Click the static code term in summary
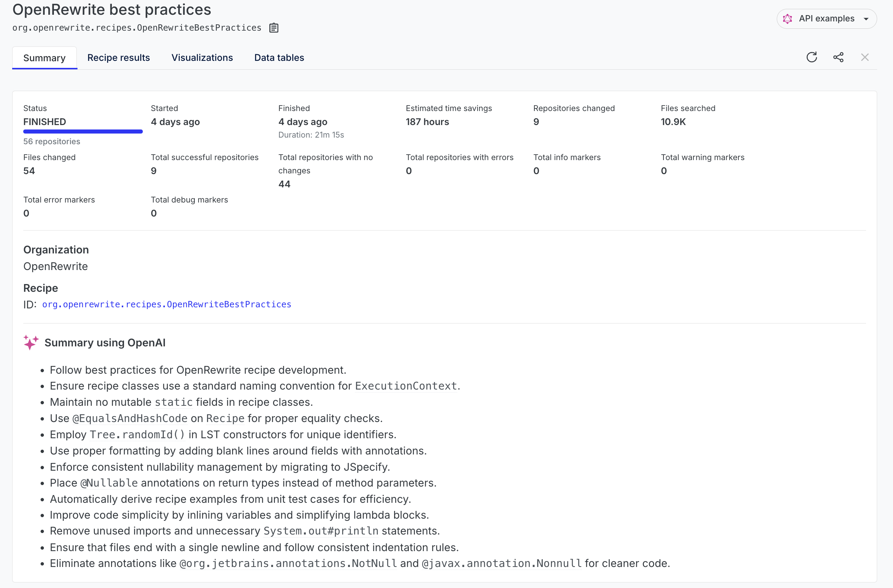 pos(174,402)
